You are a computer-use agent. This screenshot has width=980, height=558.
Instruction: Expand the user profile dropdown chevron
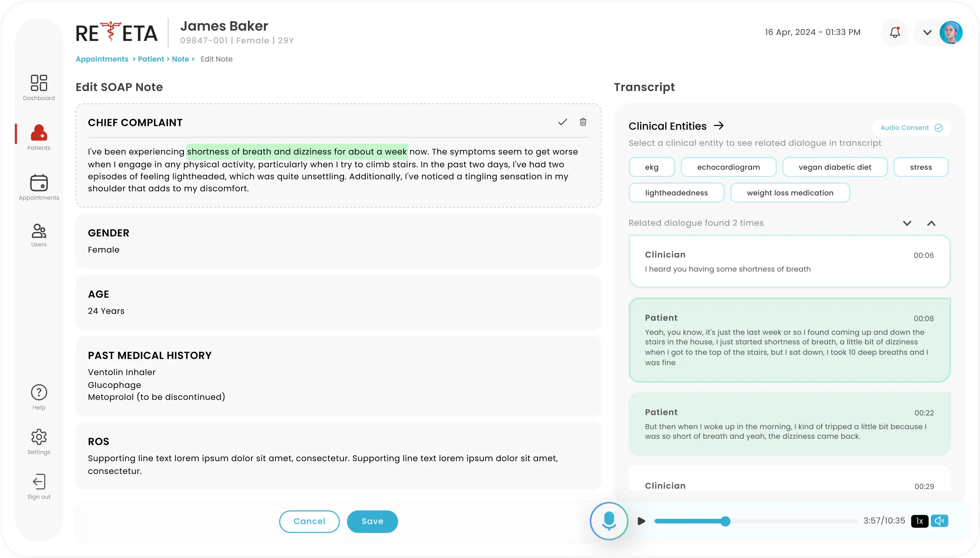[x=927, y=33]
